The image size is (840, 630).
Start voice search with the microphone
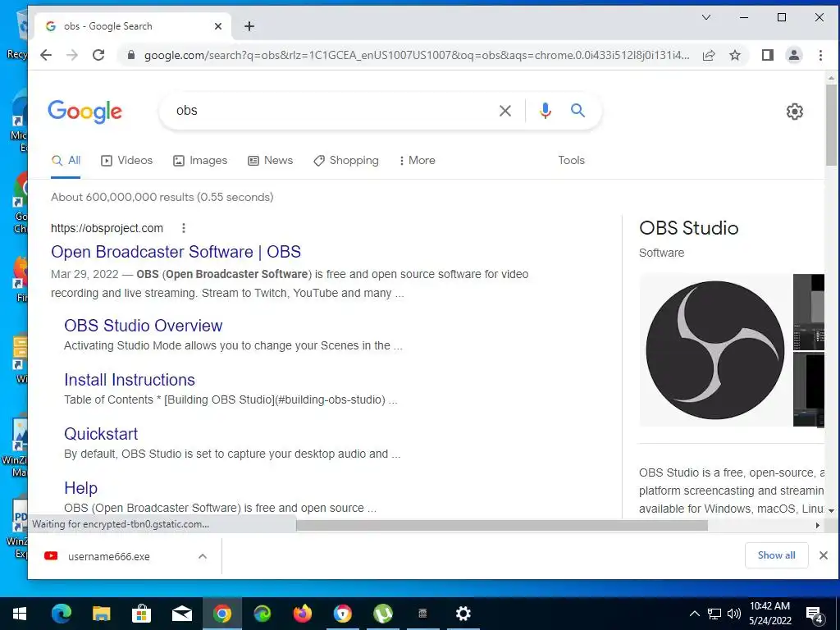pyautogui.click(x=546, y=111)
